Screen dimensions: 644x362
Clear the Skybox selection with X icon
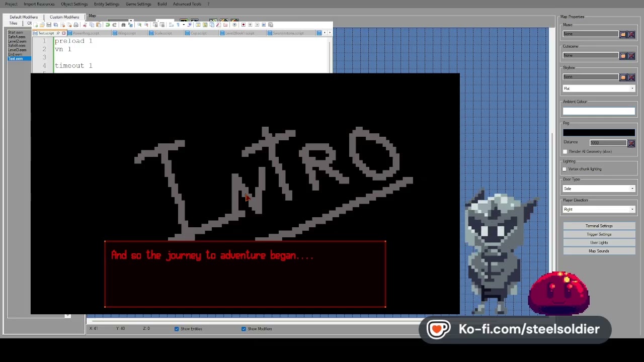tap(631, 77)
